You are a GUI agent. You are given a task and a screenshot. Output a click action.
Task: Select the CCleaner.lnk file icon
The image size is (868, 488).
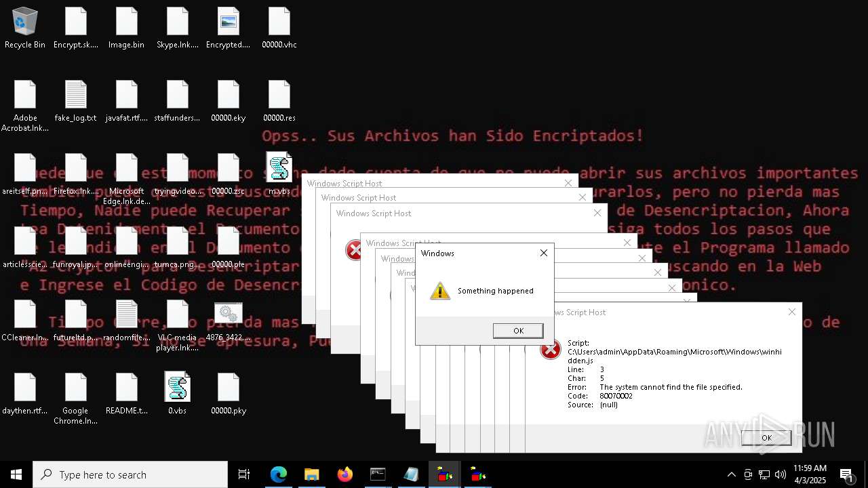pyautogui.click(x=25, y=321)
